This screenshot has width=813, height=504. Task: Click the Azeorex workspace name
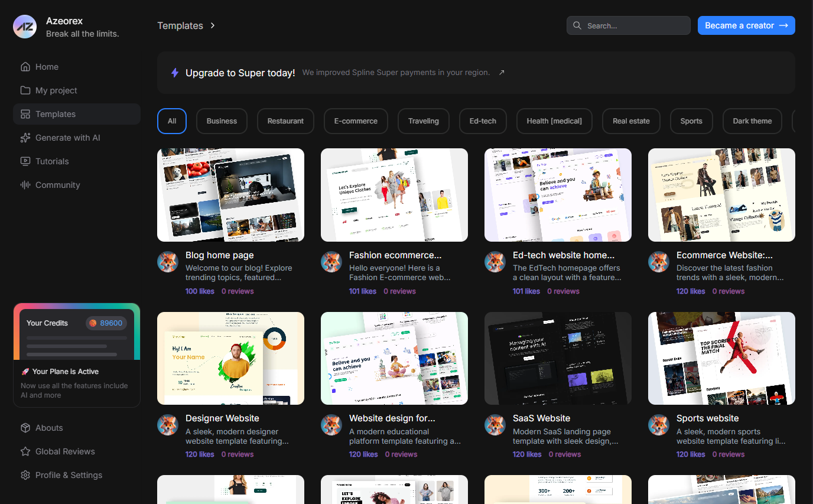point(64,21)
